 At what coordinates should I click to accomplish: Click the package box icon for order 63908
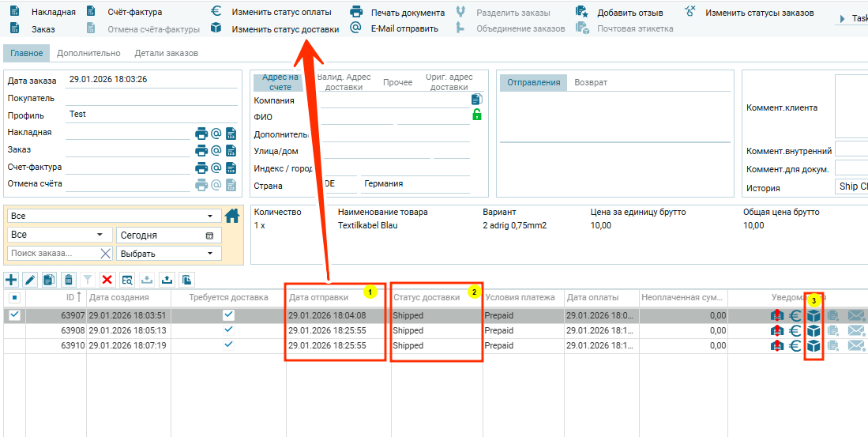pos(814,330)
